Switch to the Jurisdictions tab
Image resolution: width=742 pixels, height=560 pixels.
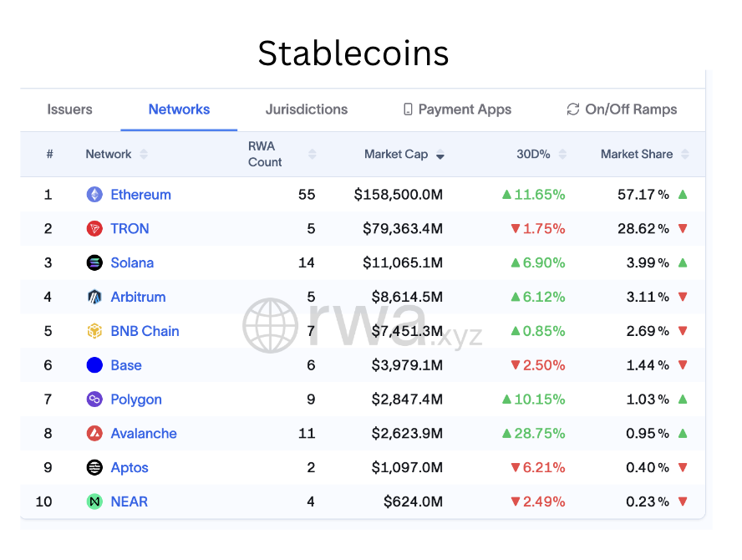pos(306,109)
